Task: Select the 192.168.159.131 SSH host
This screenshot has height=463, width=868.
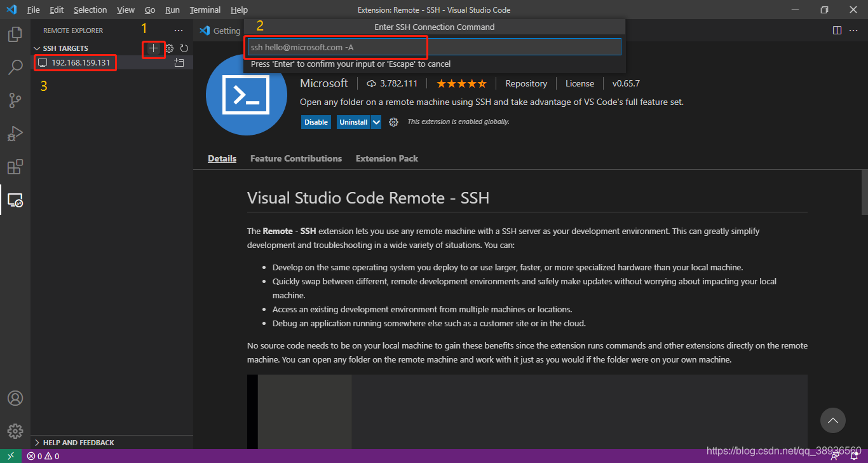Action: click(x=81, y=63)
